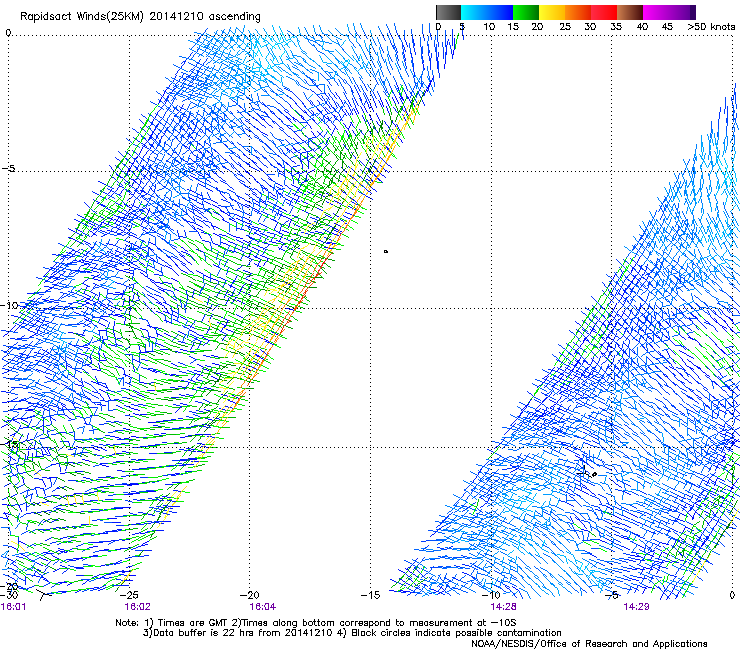Viewport: 740px width, 650px height.
Task: Click the 0 longitude label at bottom right
Action: [732, 595]
